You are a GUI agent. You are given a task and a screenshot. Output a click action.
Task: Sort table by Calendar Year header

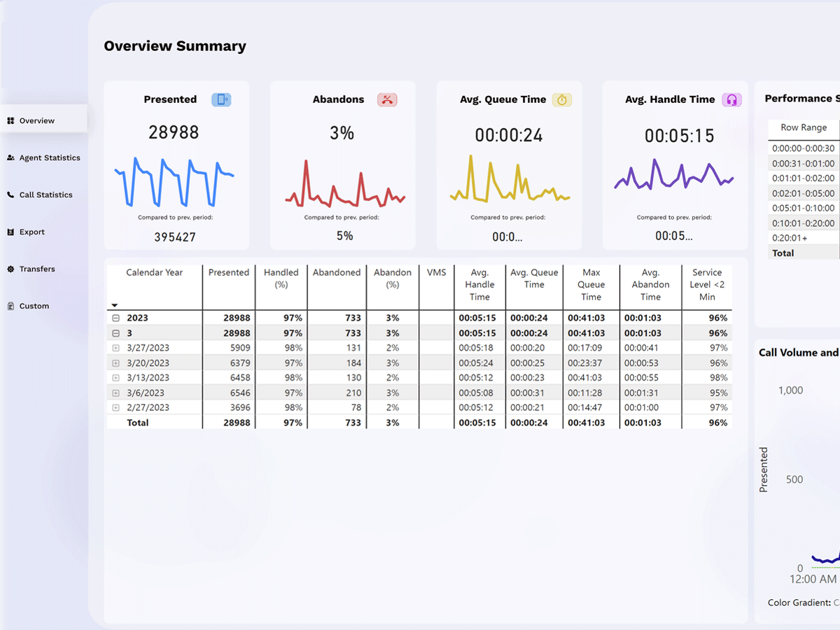point(154,273)
